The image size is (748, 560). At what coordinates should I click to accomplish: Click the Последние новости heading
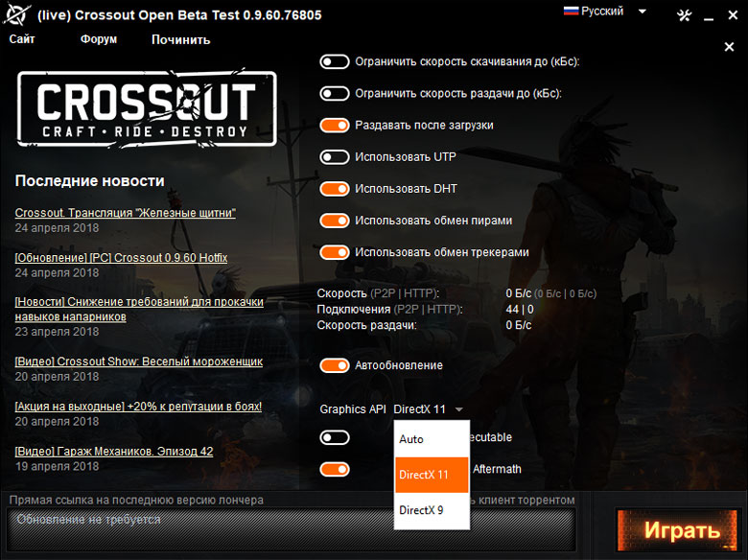pos(90,181)
